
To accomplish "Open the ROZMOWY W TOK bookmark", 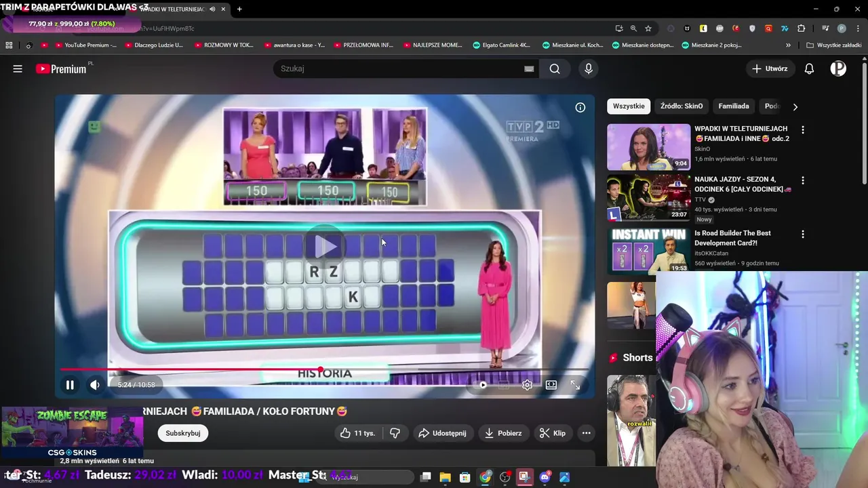I will click(224, 45).
